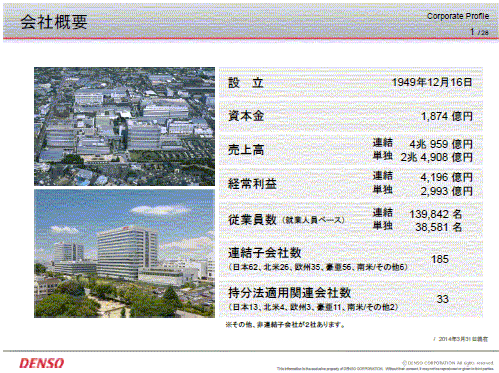Viewport: 499px width, 373px height.
Task: Select the 経常利益 row label
Action: pos(252,184)
